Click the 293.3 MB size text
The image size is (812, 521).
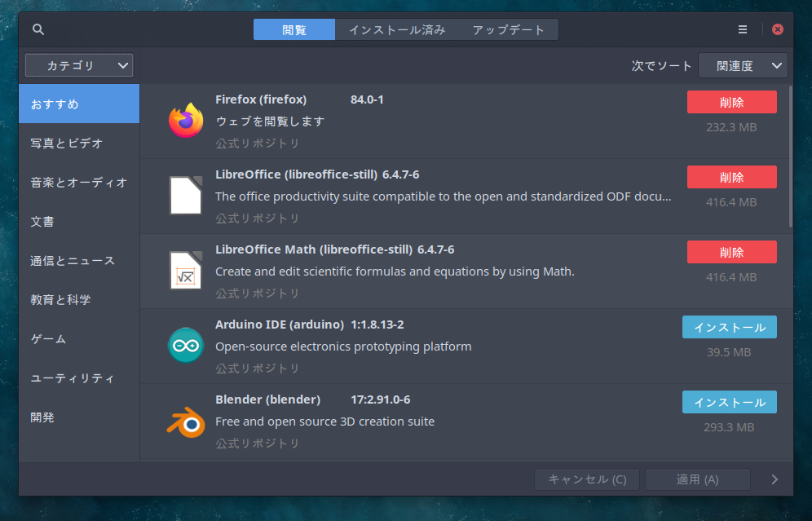point(729,428)
